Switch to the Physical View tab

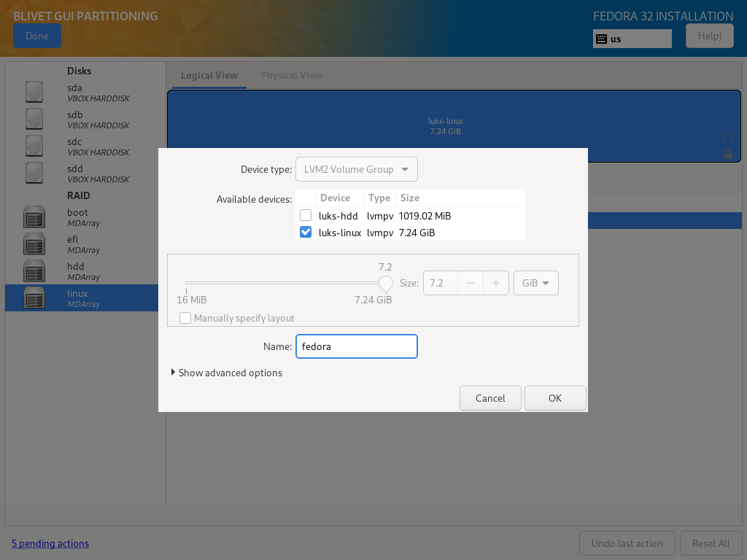point(291,75)
